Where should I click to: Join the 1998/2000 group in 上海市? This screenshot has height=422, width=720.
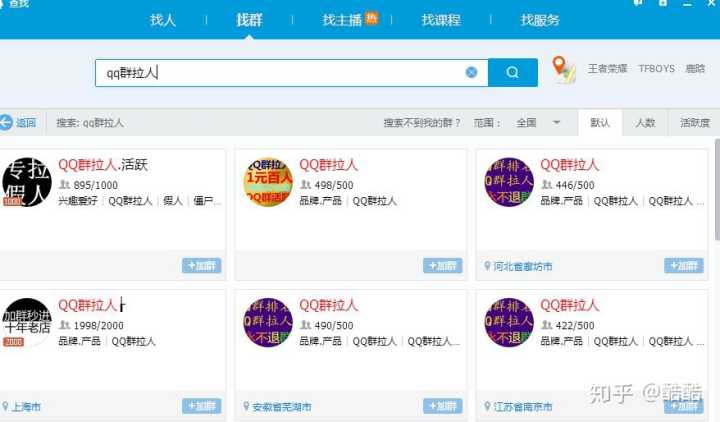tap(202, 406)
